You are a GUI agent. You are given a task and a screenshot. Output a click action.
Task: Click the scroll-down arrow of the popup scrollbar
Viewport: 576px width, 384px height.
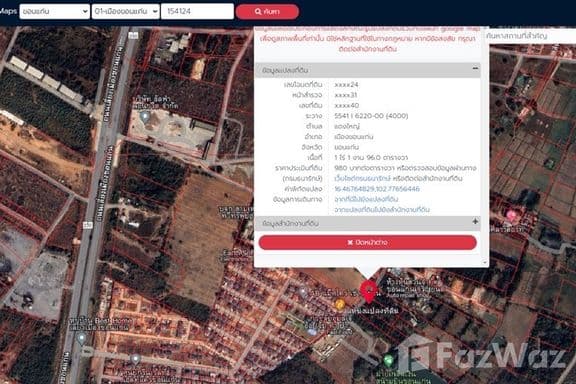click(485, 262)
